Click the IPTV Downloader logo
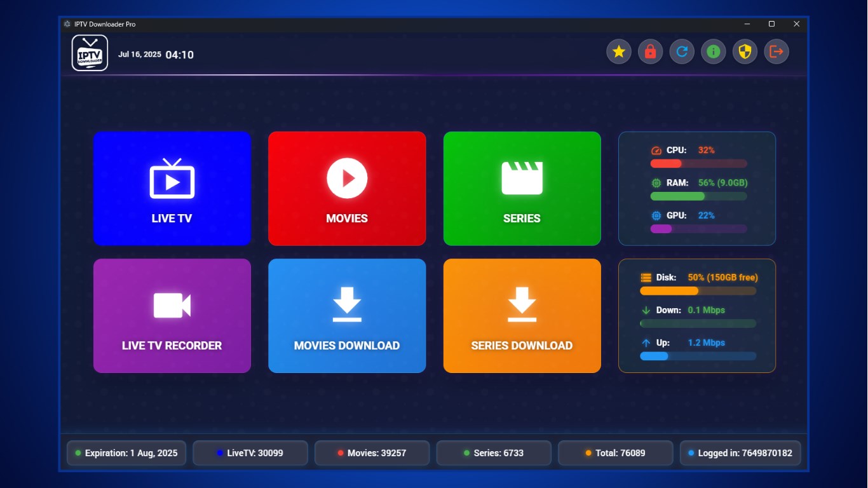The width and height of the screenshot is (868, 488). (90, 51)
